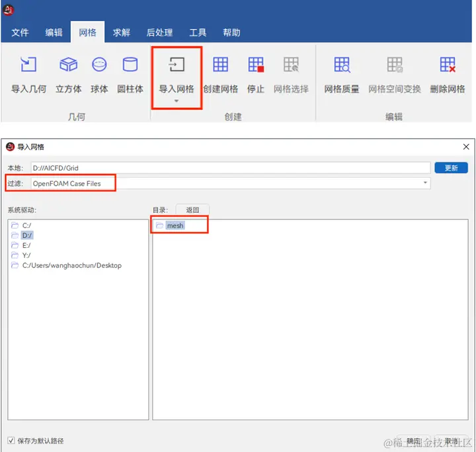Toggle Save as default path (保存为默认路径) checkbox
This screenshot has width=476, height=452.
(x=11, y=441)
